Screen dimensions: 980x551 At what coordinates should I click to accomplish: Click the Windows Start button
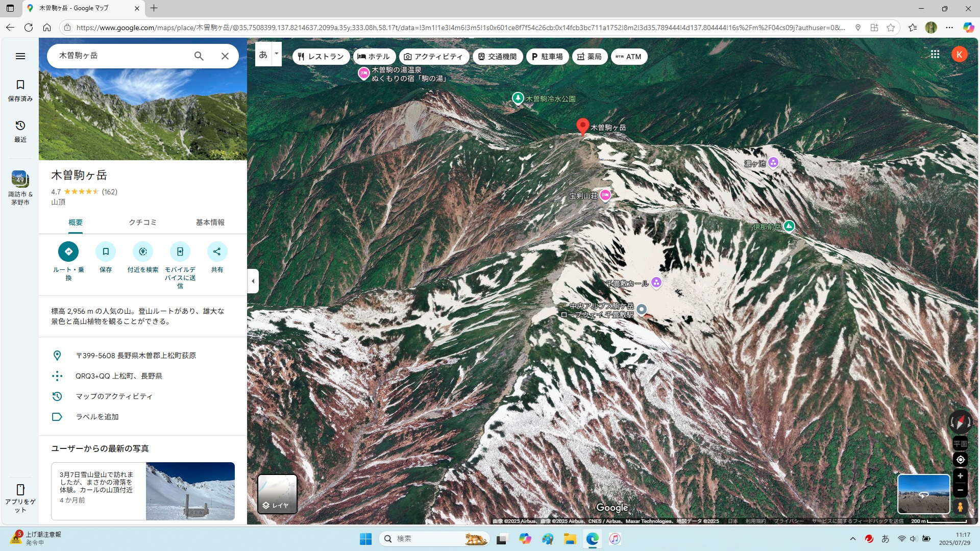[366, 539]
